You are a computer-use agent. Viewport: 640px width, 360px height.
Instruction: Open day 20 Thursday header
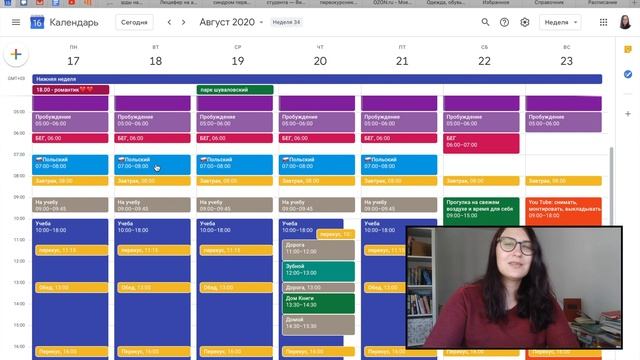pos(320,61)
